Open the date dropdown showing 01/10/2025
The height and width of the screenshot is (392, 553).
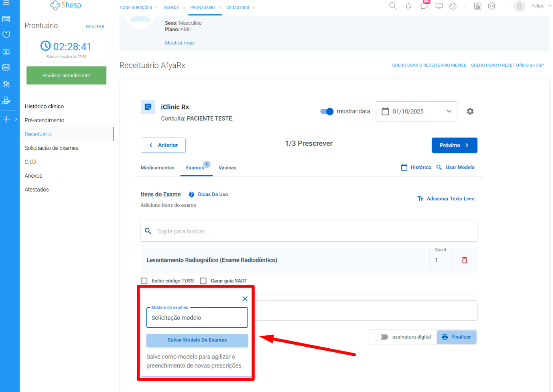coord(416,111)
